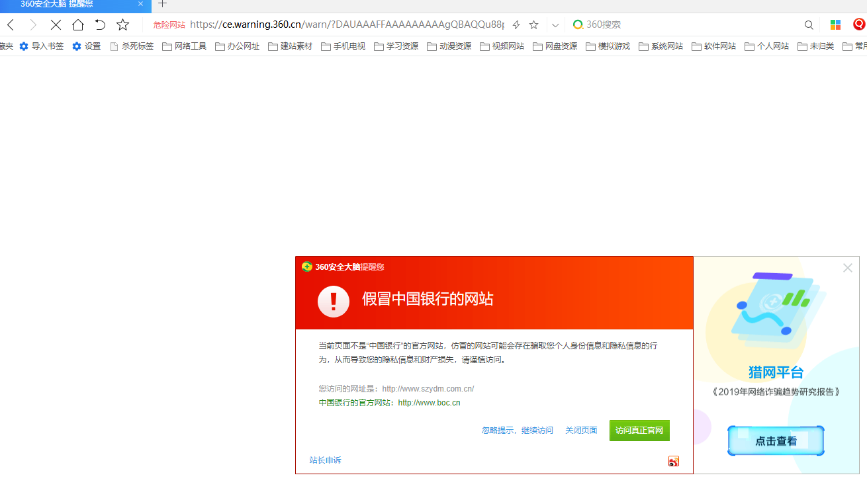Viewport: 867px width, 504px height.
Task: Open the 设置 bookmark item
Action: pyautogui.click(x=87, y=46)
